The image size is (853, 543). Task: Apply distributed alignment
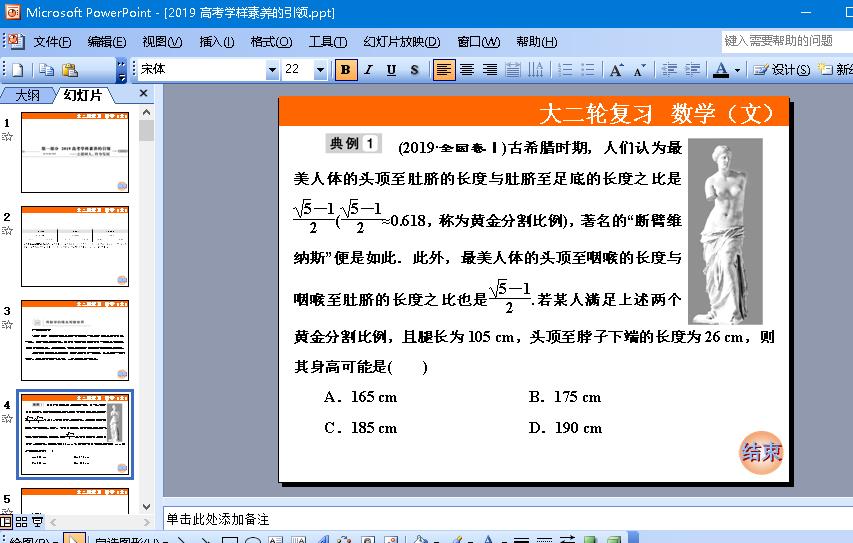(512, 70)
